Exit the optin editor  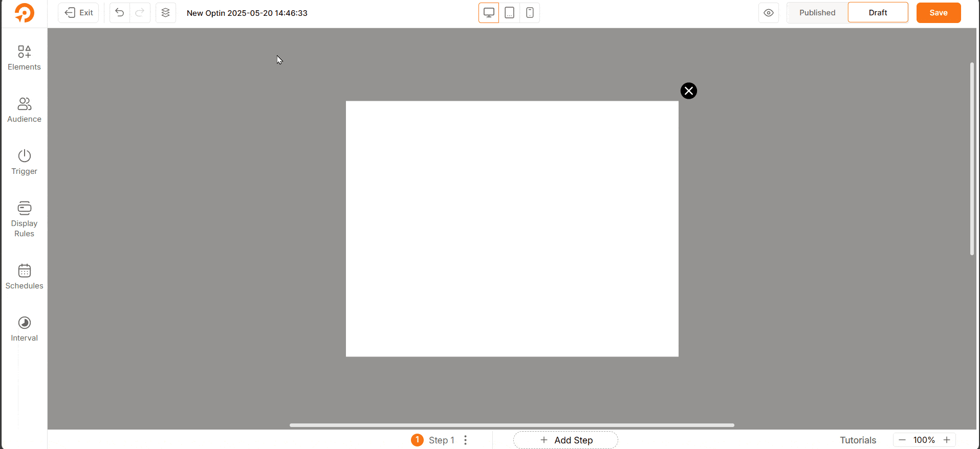[x=78, y=13]
